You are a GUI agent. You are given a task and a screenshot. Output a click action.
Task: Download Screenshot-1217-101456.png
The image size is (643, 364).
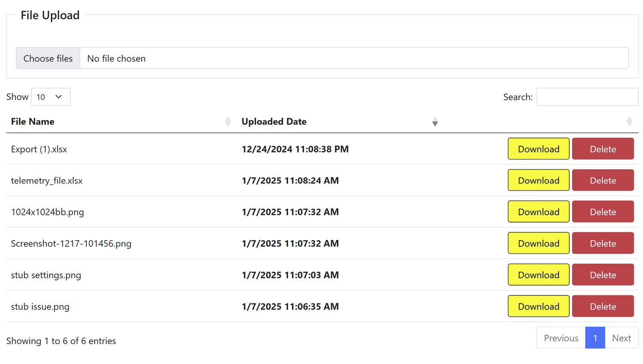tap(538, 243)
